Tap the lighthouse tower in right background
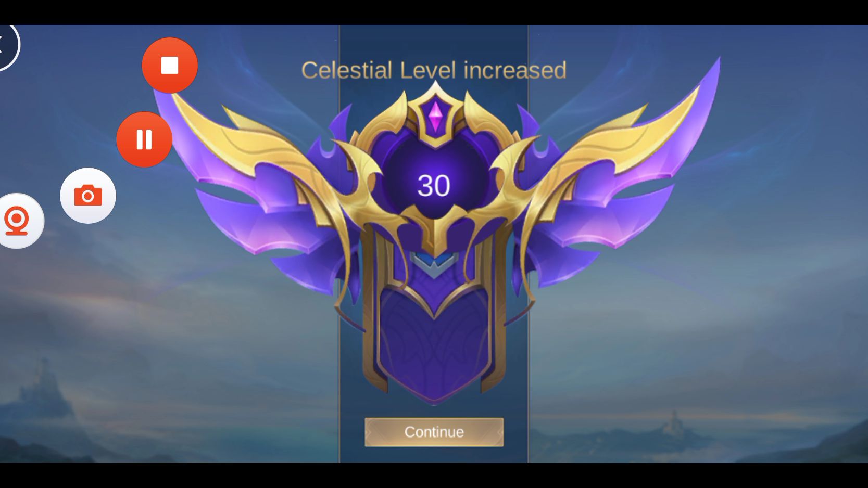 (x=675, y=420)
